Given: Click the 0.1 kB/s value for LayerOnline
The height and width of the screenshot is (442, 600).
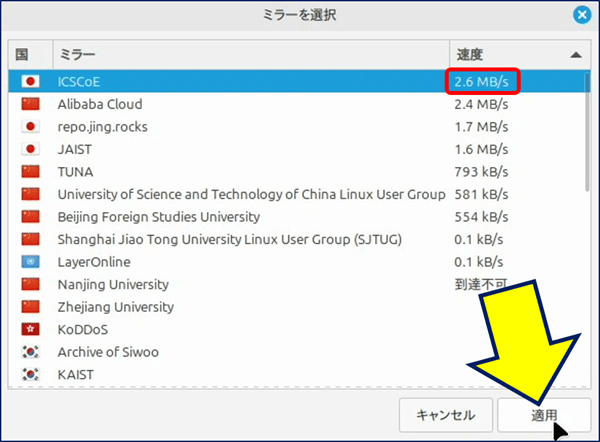Looking at the screenshot, I should [x=479, y=262].
